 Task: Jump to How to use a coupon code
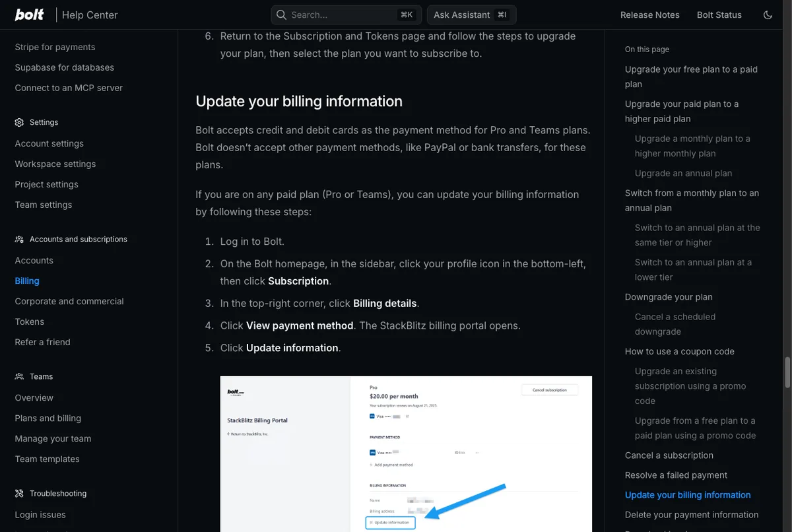click(679, 351)
